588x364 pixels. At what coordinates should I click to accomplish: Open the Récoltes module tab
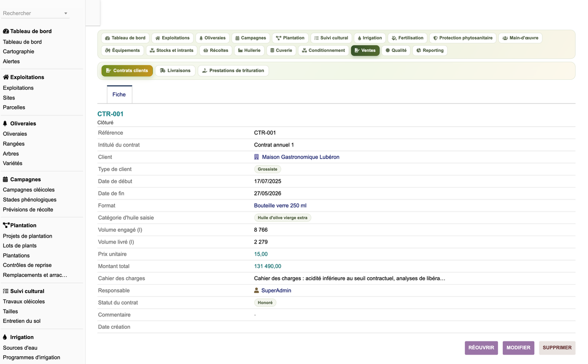pyautogui.click(x=216, y=50)
